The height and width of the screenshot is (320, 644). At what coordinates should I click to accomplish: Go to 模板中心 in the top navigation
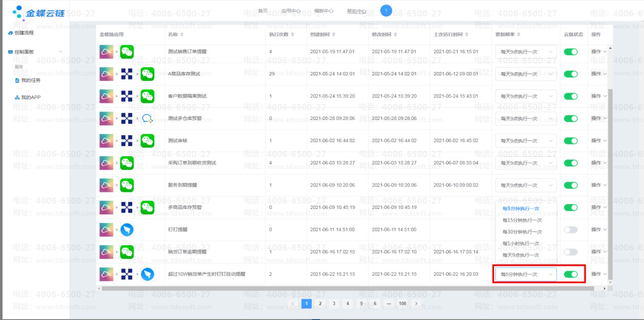coord(324,11)
